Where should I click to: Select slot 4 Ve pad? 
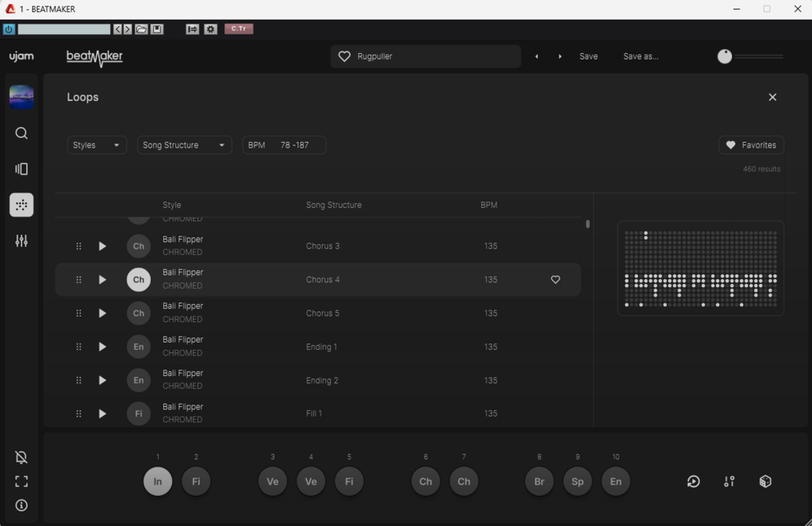311,482
